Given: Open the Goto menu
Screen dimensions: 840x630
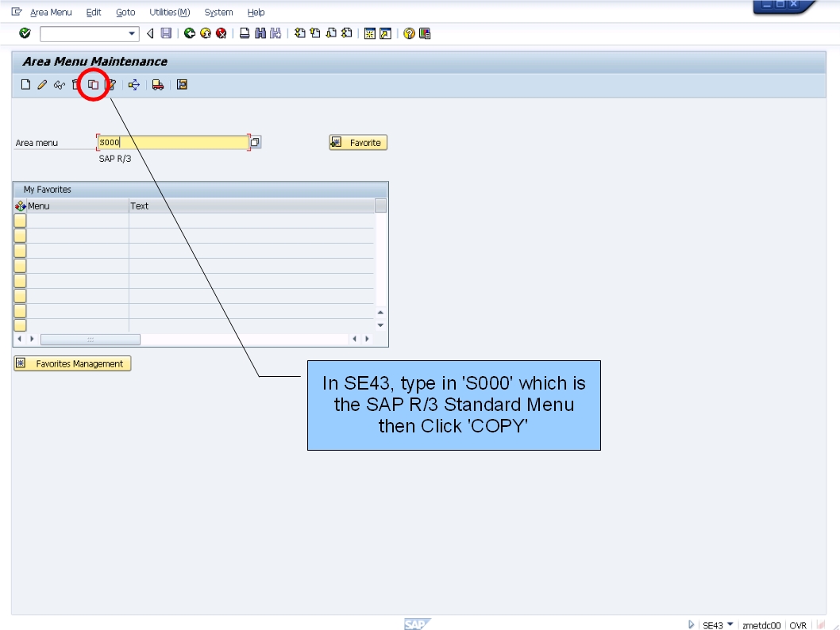Looking at the screenshot, I should pyautogui.click(x=125, y=12).
